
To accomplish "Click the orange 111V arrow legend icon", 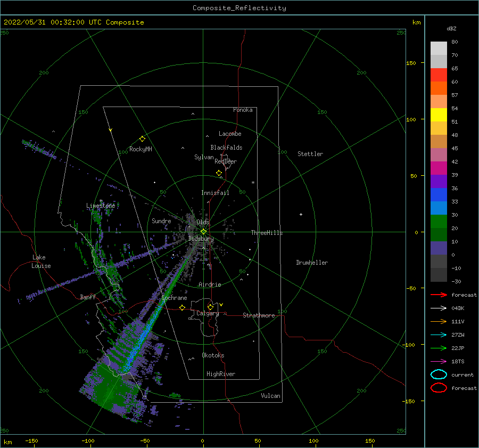I will click(x=439, y=321).
